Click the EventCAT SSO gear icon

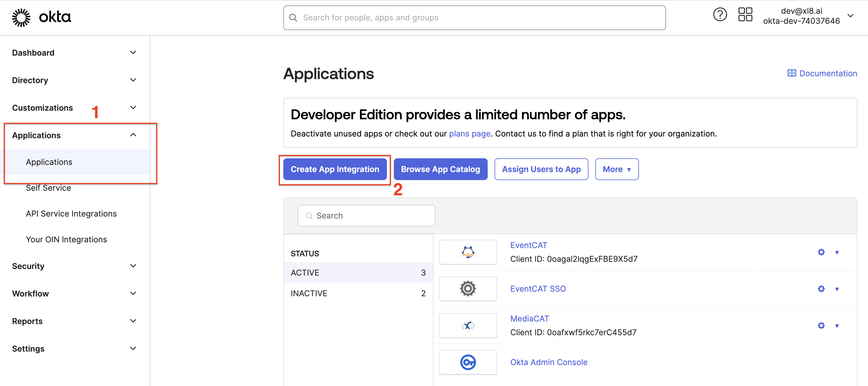(821, 289)
